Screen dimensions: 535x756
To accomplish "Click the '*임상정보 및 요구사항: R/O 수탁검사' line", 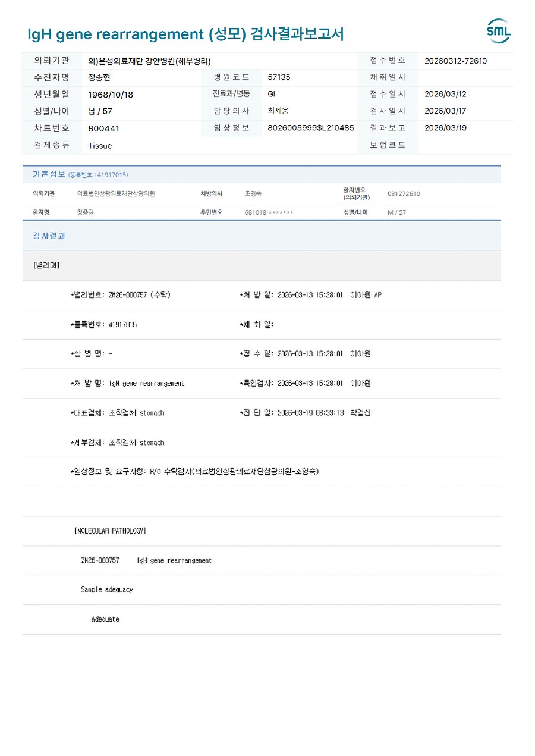I will (195, 472).
